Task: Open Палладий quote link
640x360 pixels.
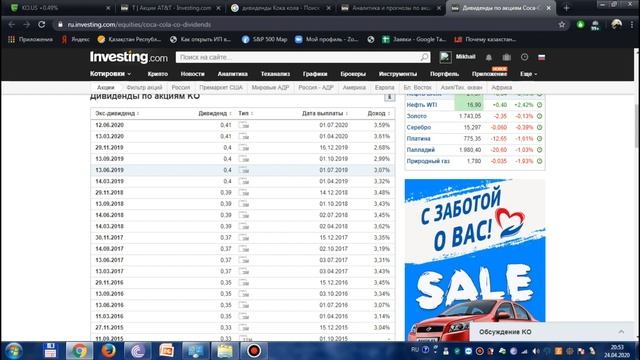Action: [x=420, y=150]
